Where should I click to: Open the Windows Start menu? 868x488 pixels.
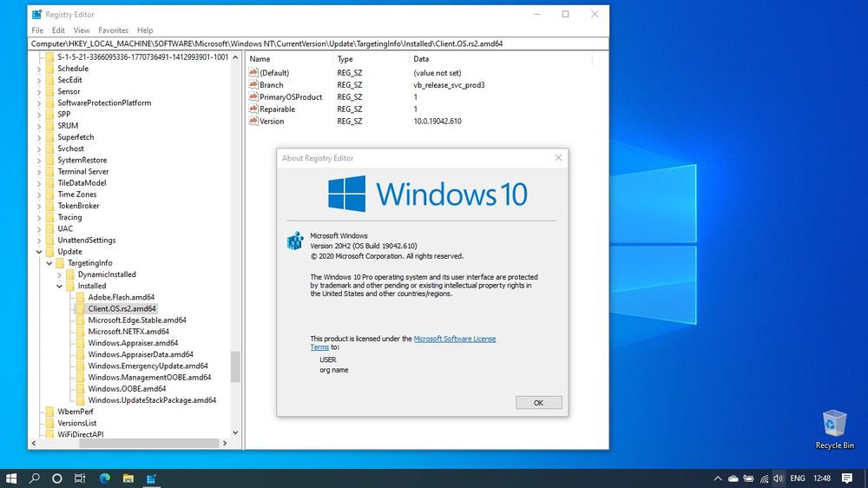coord(11,478)
